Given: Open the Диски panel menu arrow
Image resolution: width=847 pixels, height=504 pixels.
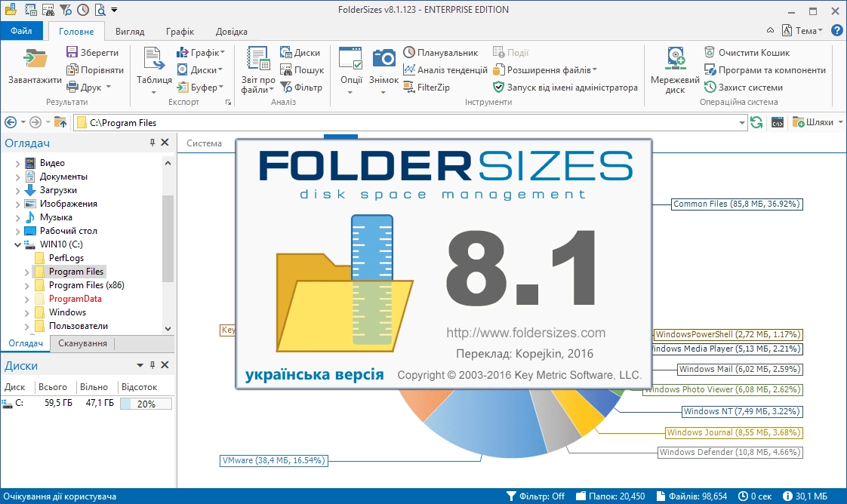Looking at the screenshot, I should click(140, 365).
